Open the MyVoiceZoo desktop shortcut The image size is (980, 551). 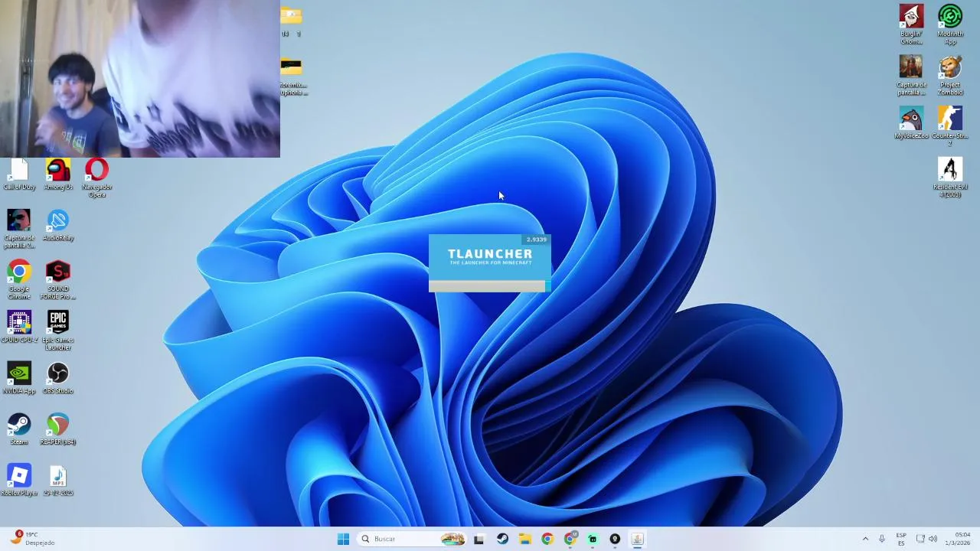tap(911, 123)
